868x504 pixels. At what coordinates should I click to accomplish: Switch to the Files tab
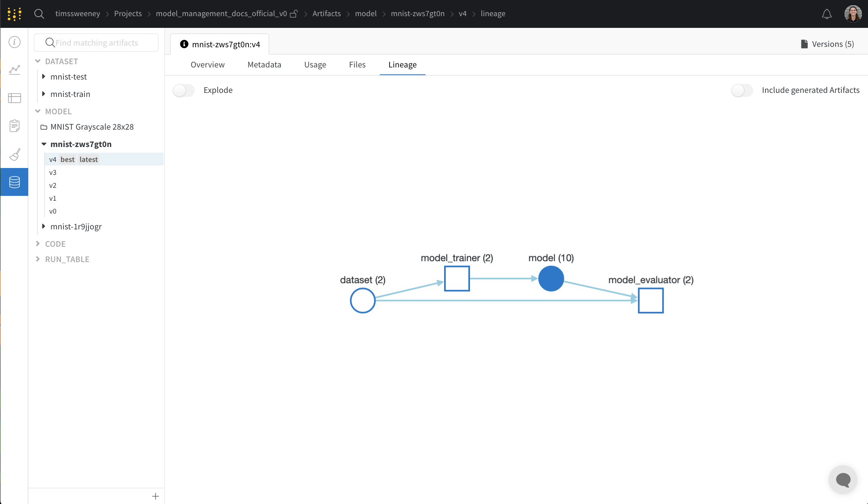pos(357,65)
